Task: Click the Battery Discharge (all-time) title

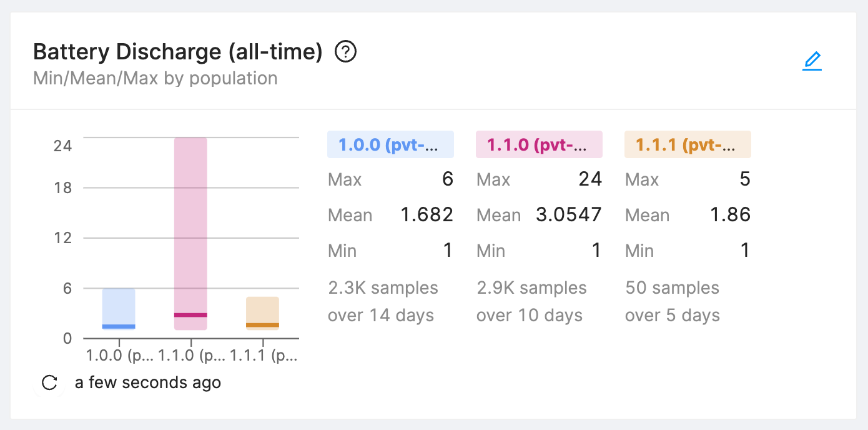Action: [177, 52]
